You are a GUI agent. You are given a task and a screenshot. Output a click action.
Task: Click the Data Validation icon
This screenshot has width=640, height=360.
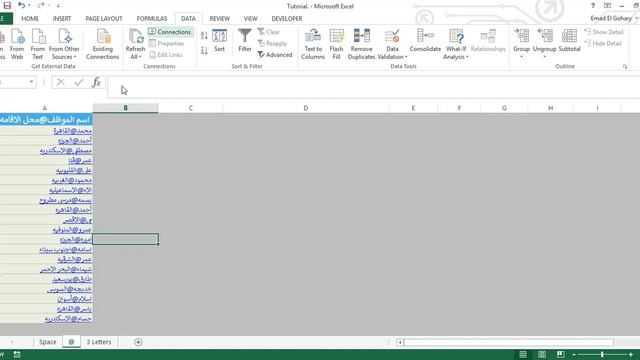coord(392,36)
